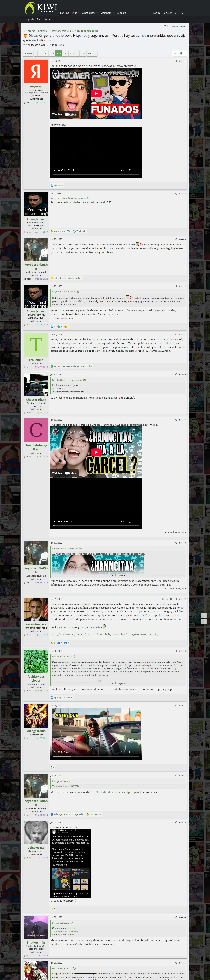
Task: Open thread starter 'A shitty ass clover' link
Action: [x=35, y=45]
